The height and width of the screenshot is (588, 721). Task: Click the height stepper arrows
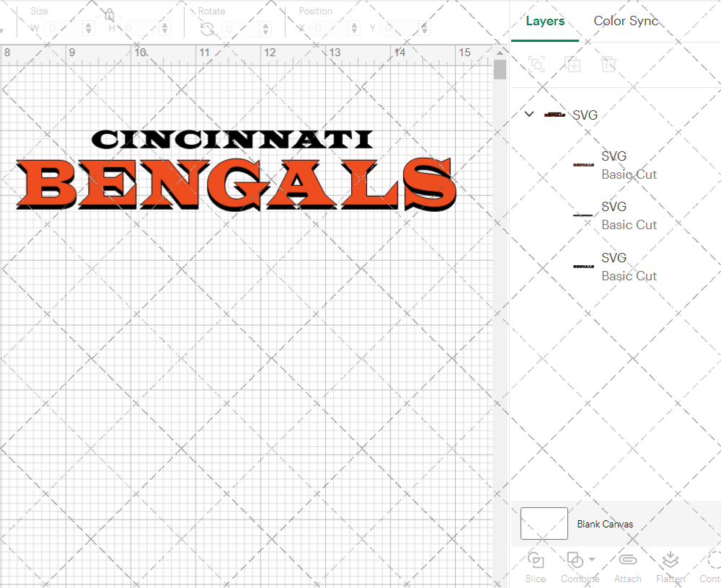pyautogui.click(x=164, y=29)
